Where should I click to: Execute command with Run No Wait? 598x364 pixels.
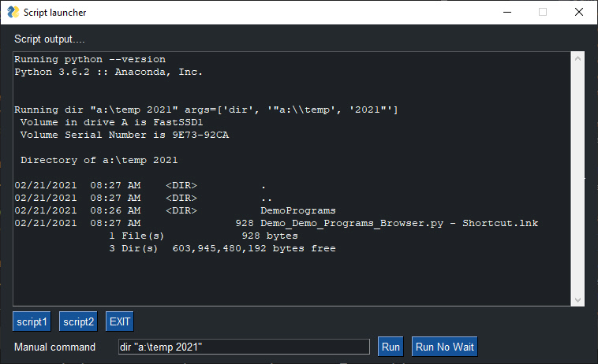point(444,347)
